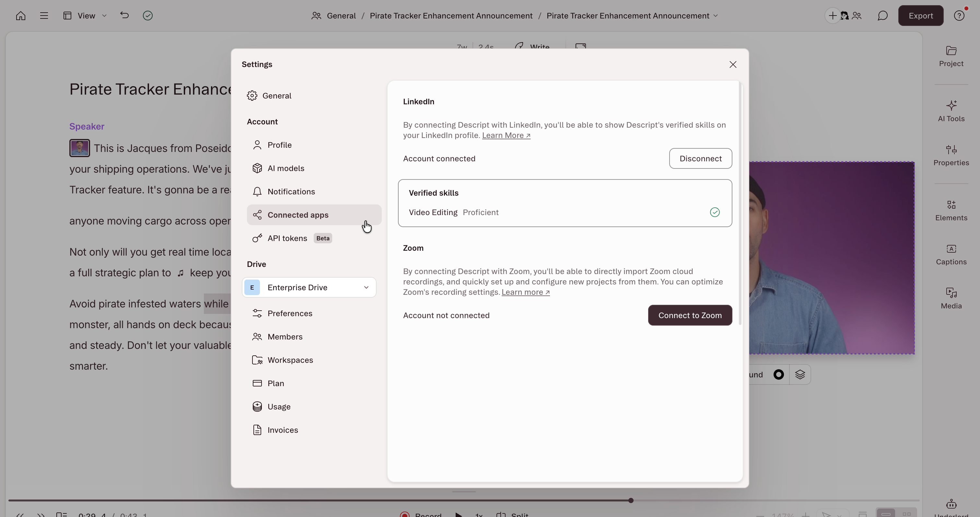The width and height of the screenshot is (980, 517).
Task: Click Connect to Zoom button
Action: click(x=690, y=315)
